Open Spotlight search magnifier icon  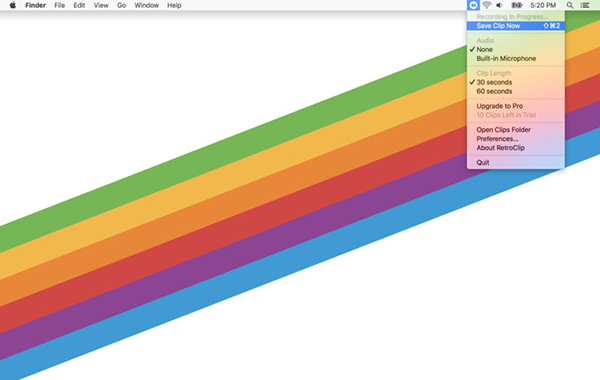tap(570, 5)
